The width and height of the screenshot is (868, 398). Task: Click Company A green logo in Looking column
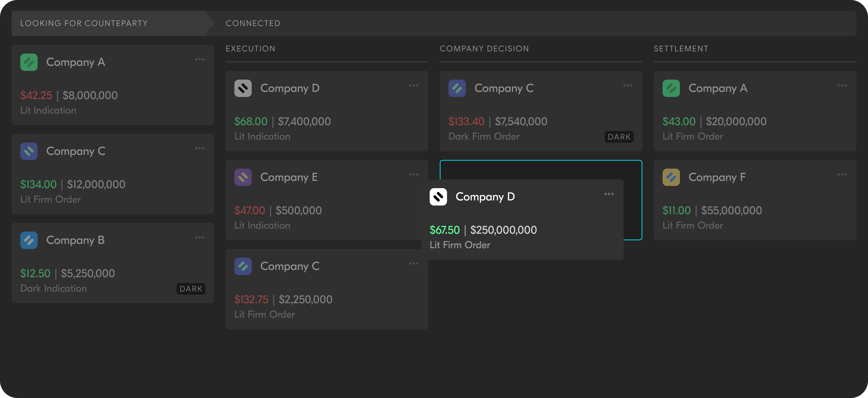pyautogui.click(x=29, y=62)
